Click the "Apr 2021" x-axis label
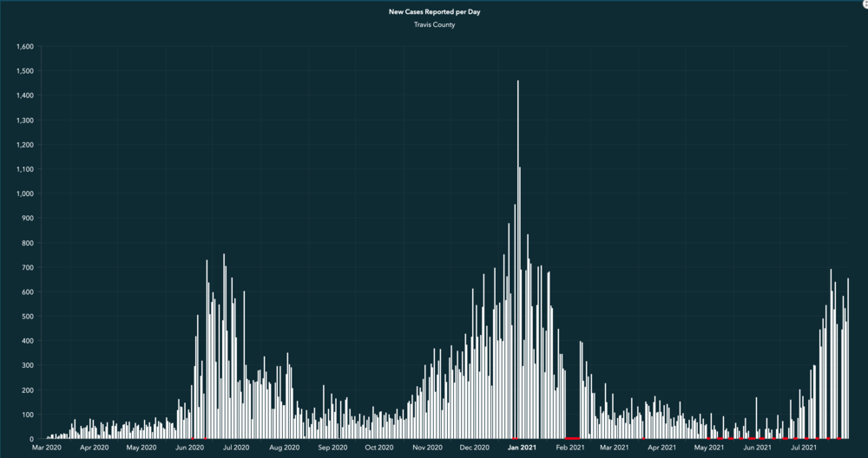This screenshot has width=868, height=458. [x=661, y=448]
